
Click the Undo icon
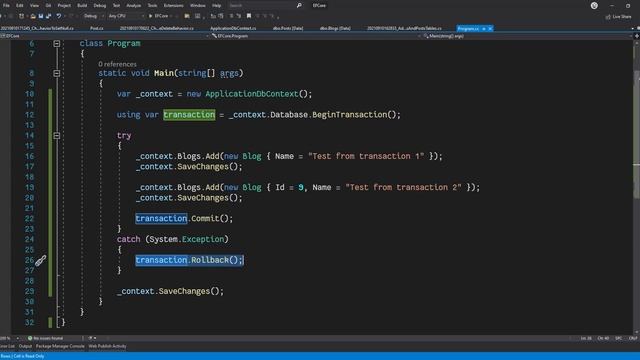[59, 16]
